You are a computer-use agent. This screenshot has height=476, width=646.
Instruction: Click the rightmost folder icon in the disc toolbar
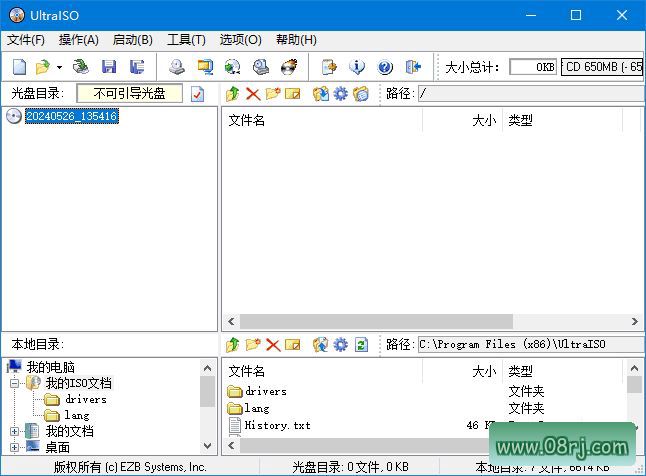click(x=360, y=94)
